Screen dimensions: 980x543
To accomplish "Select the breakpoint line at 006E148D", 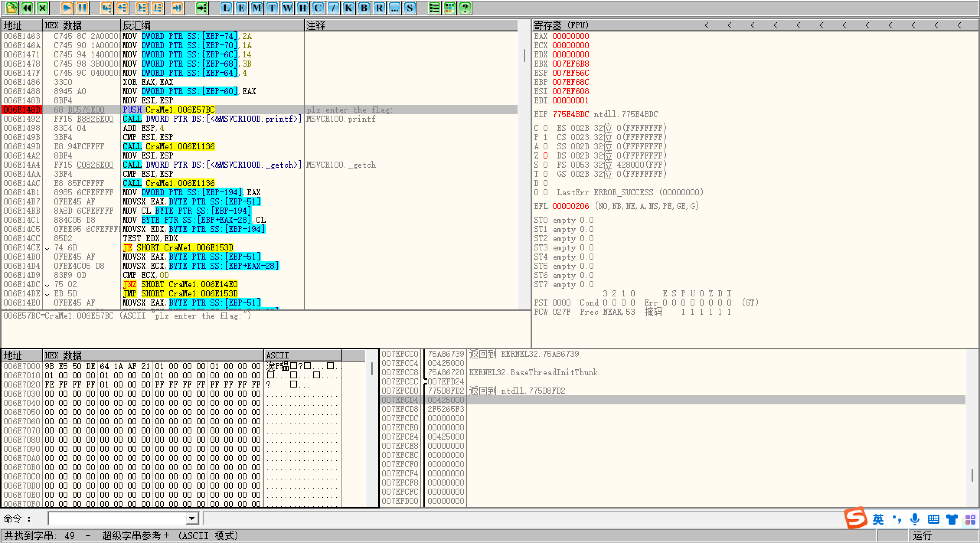I will click(x=259, y=110).
